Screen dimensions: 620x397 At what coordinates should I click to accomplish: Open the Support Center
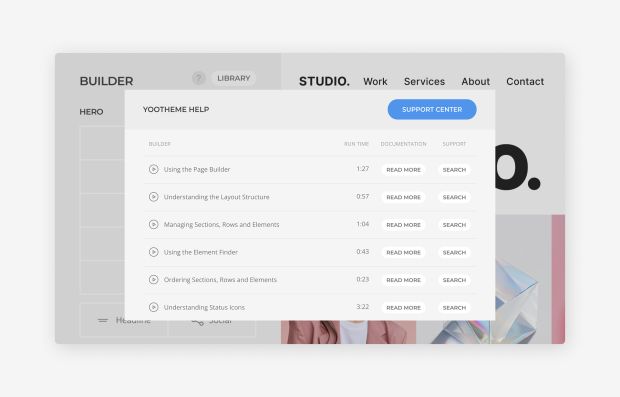pos(432,110)
